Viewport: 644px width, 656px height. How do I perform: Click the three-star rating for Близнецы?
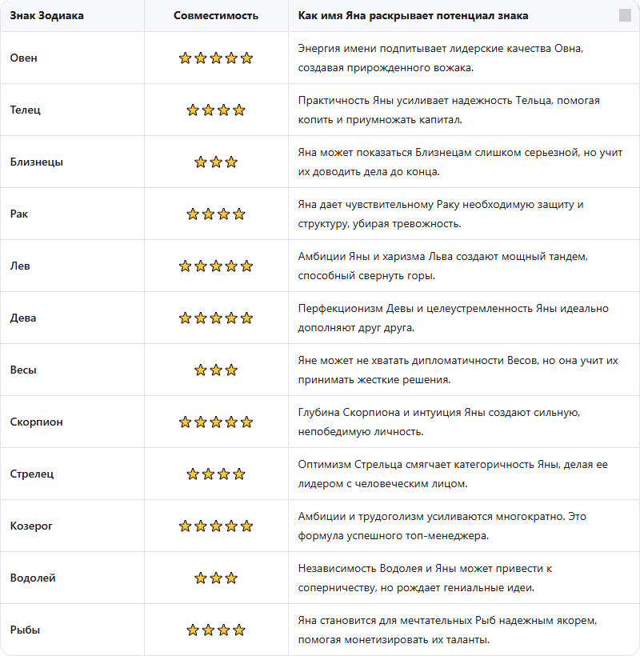point(216,162)
